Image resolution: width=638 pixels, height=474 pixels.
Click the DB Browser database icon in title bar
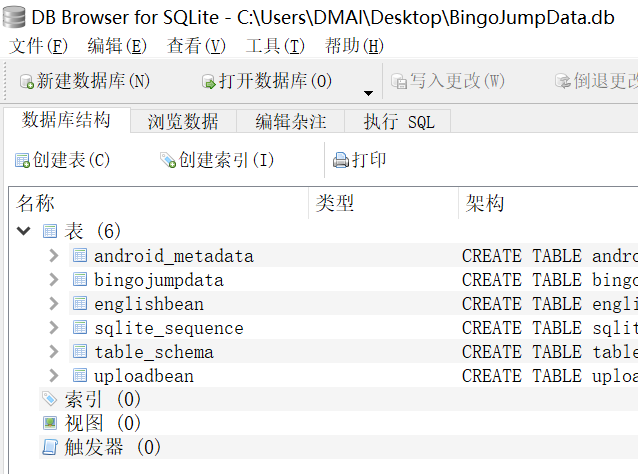coord(14,17)
